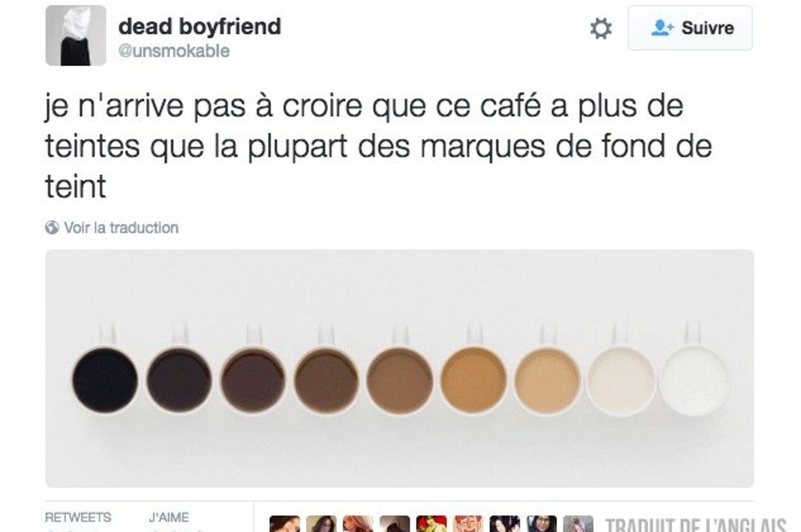Click the tweet text about café teintes

[x=378, y=147]
